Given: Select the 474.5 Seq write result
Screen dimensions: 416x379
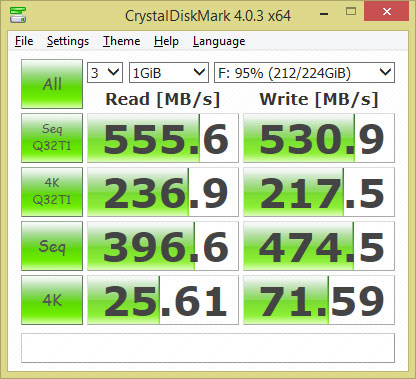Looking at the screenshot, I should pyautogui.click(x=319, y=246).
